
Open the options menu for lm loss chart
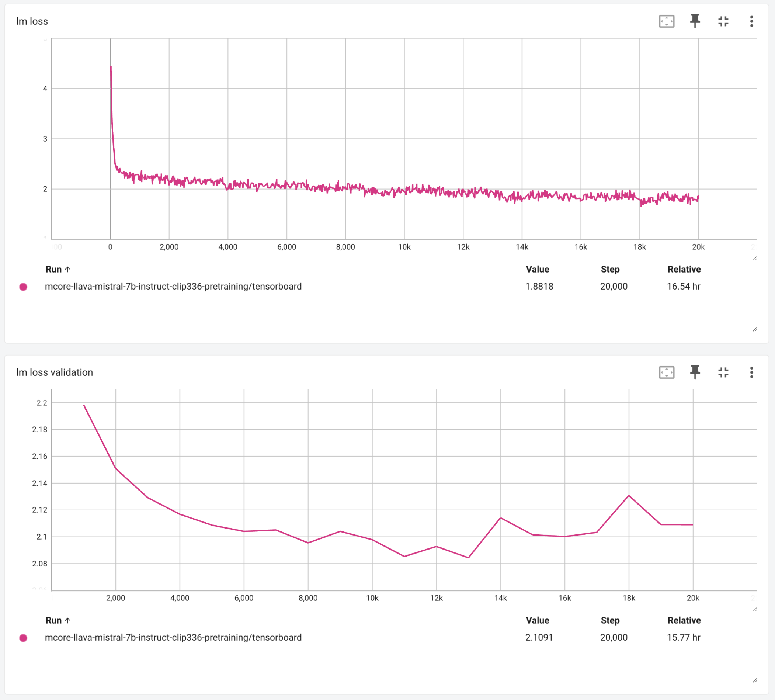pos(751,21)
